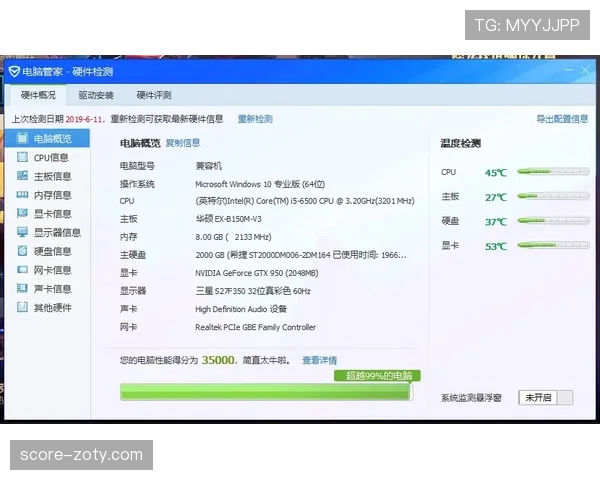Click the 8.00 GB memory value

pos(233,237)
